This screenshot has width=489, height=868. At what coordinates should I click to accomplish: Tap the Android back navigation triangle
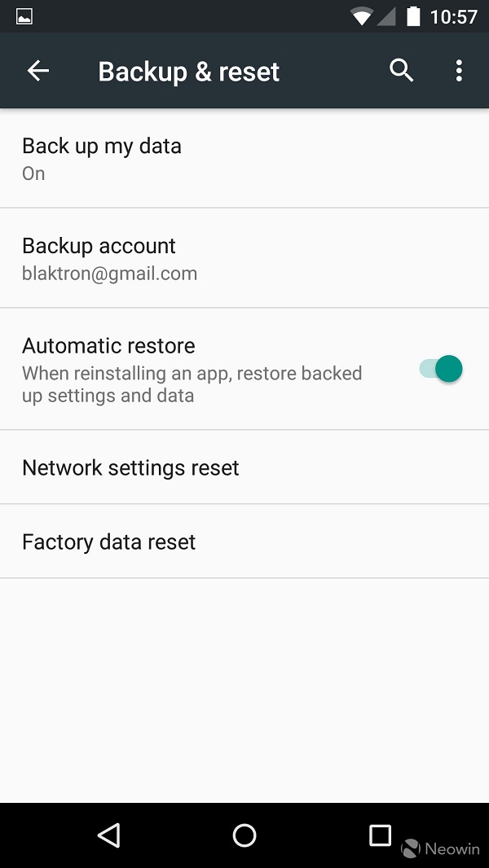click(108, 835)
